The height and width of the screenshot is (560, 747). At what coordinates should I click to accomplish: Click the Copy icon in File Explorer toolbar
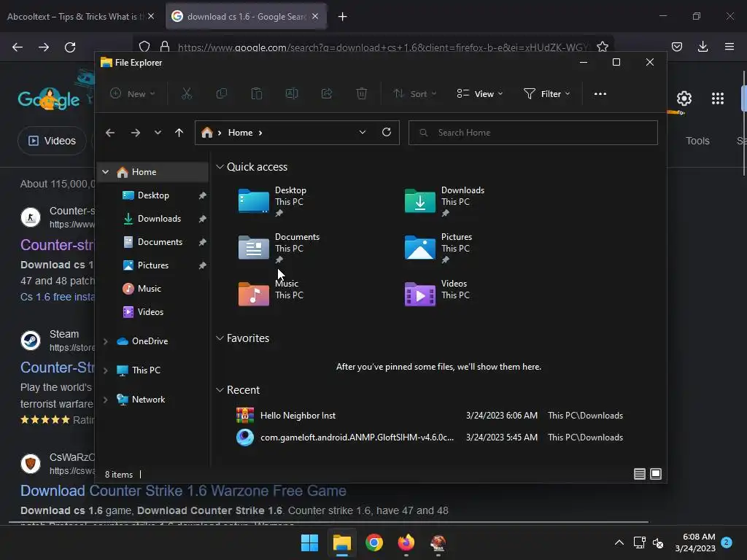click(x=222, y=94)
